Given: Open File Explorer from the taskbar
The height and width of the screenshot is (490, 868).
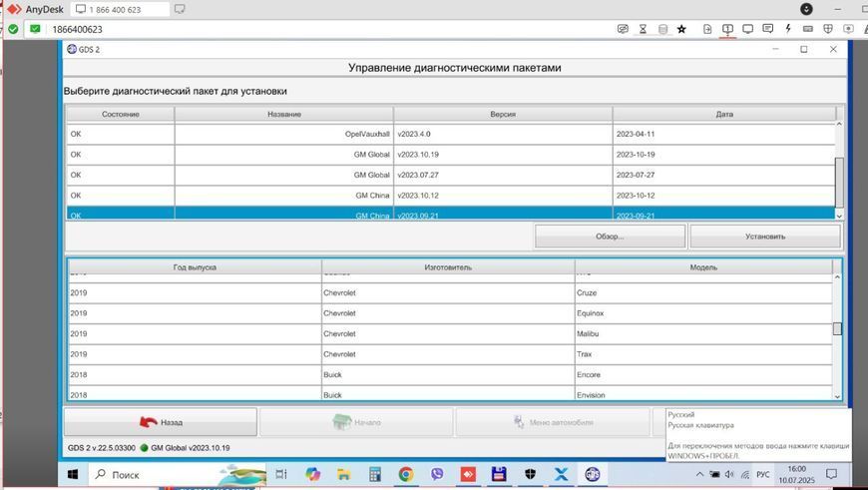Looking at the screenshot, I should coord(344,474).
